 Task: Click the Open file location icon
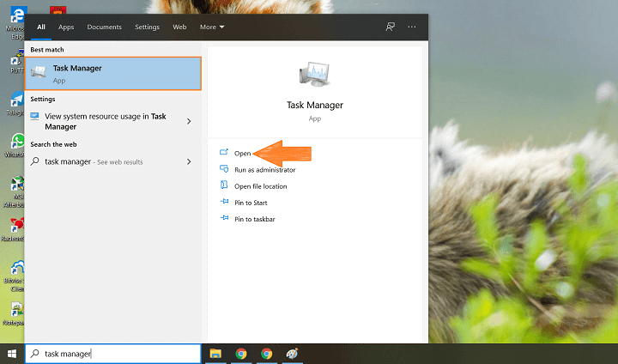224,185
